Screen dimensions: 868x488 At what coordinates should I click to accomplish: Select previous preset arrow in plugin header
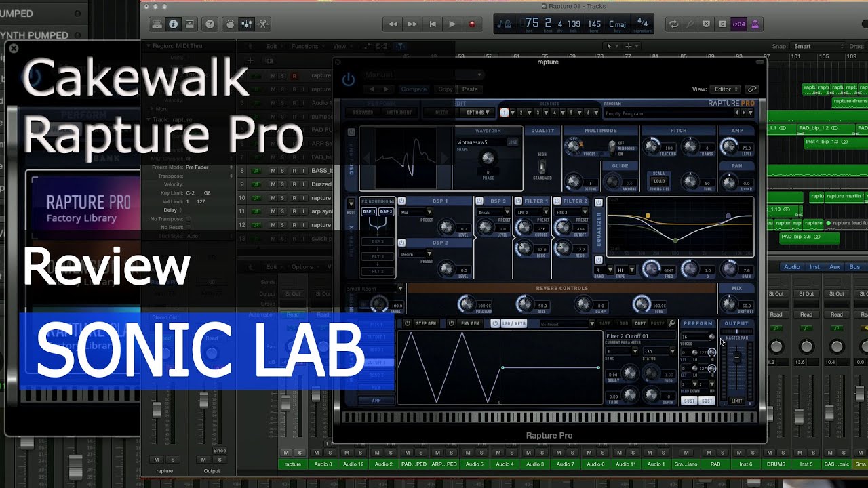[372, 89]
